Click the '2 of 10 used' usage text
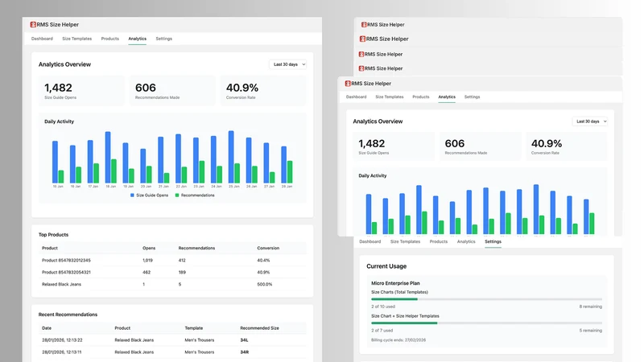The image size is (644, 362). (x=383, y=306)
